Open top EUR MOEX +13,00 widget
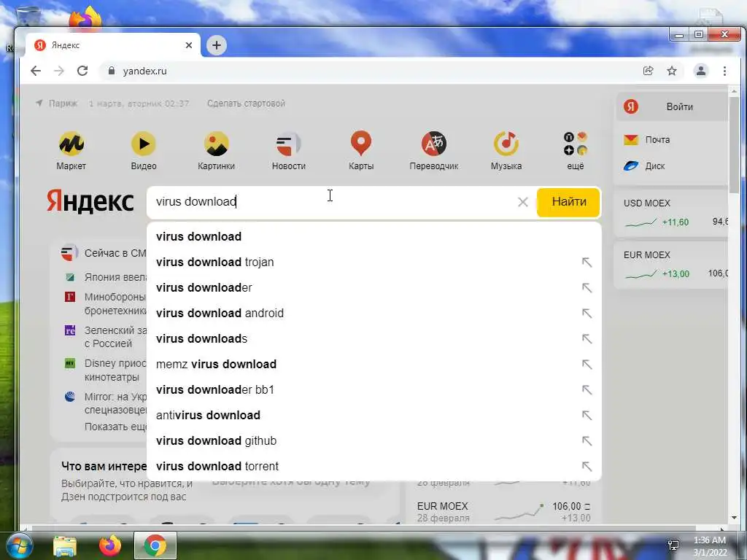 pos(672,265)
